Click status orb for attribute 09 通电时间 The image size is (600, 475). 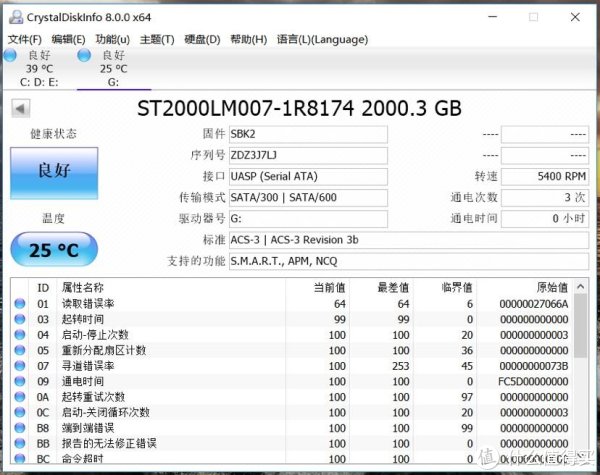[x=20, y=381]
